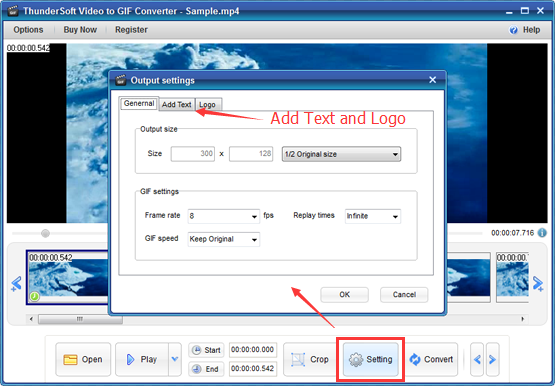Open the GIF speed Keep Original dropdown
This screenshot has height=386, width=555.
click(224, 239)
